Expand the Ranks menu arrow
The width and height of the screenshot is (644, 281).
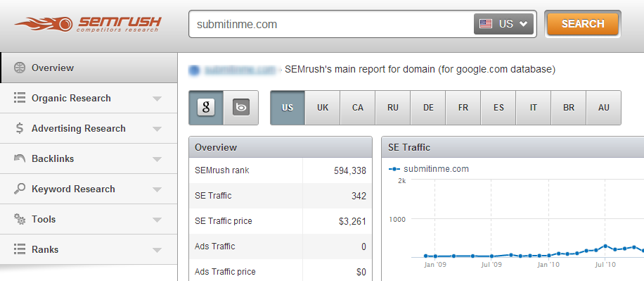point(157,250)
